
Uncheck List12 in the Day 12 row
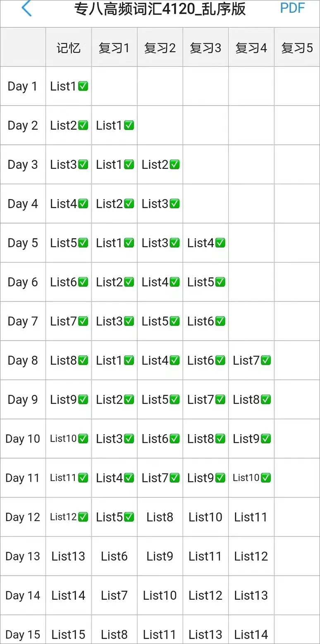click(83, 517)
